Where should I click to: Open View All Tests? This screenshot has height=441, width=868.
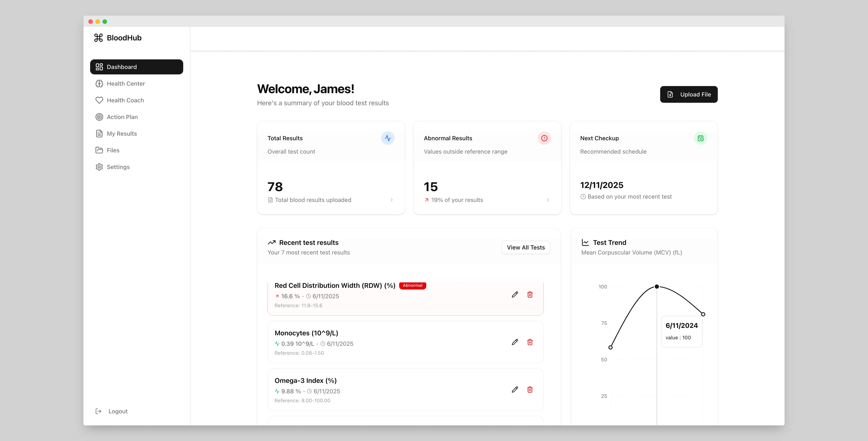coord(525,247)
